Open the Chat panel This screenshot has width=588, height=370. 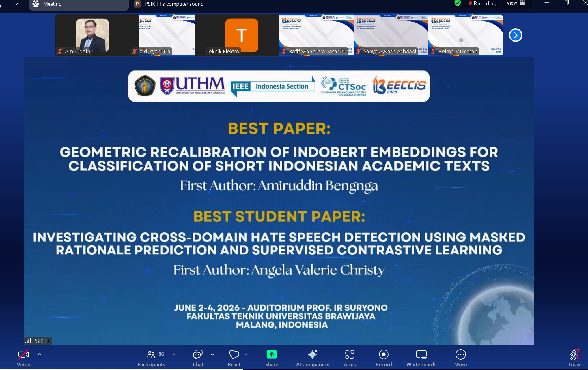(198, 358)
